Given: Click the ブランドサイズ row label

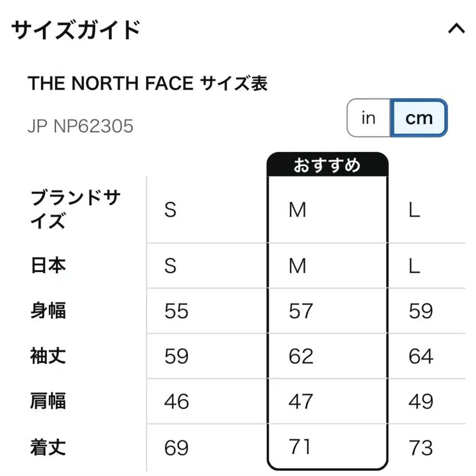Looking at the screenshot, I should (74, 209).
